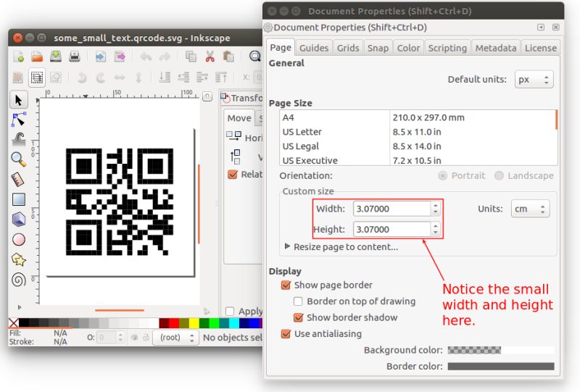Open the custom size Units cm dropdown

[x=530, y=209]
